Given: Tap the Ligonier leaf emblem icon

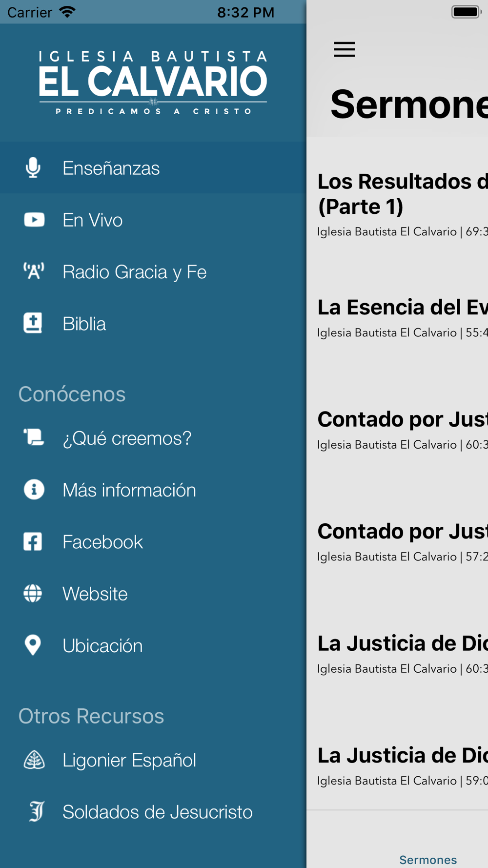Looking at the screenshot, I should pos(34,760).
